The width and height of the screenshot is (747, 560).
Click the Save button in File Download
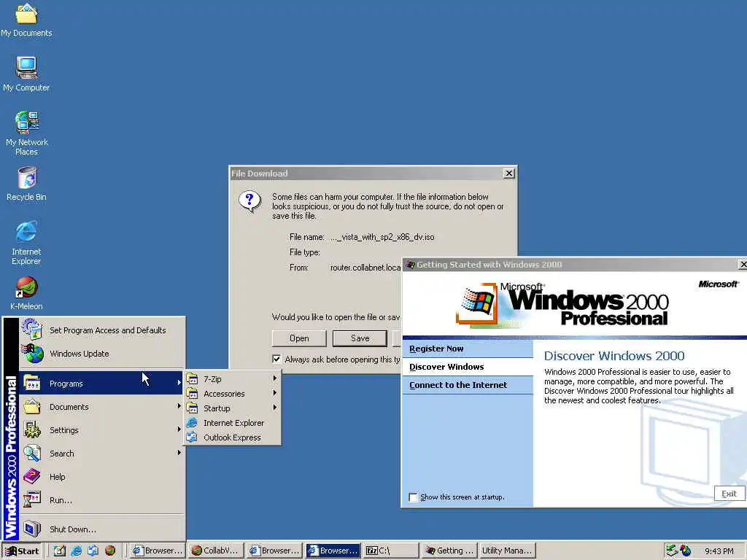coord(360,338)
